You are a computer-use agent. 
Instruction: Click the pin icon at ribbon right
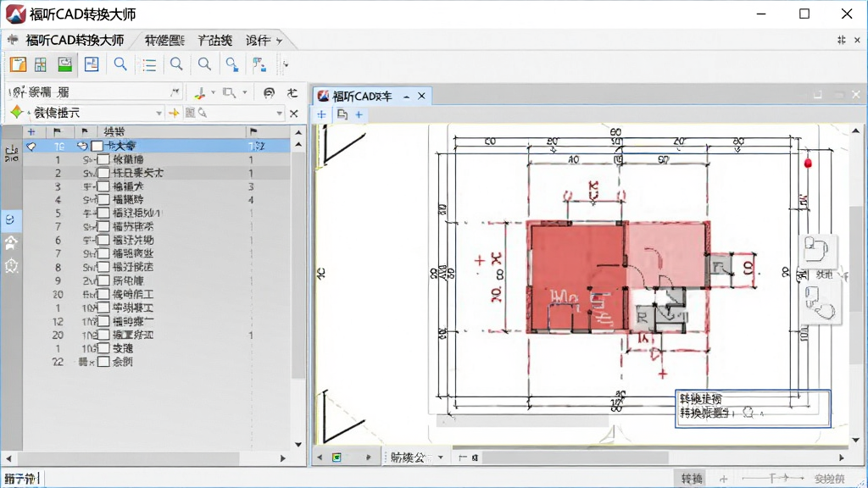[842, 40]
